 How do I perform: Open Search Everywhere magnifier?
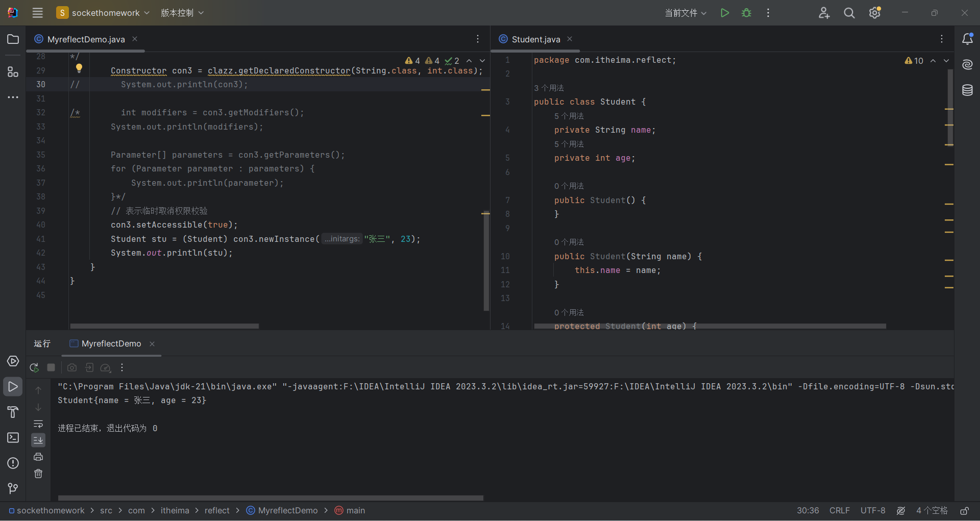click(x=849, y=13)
